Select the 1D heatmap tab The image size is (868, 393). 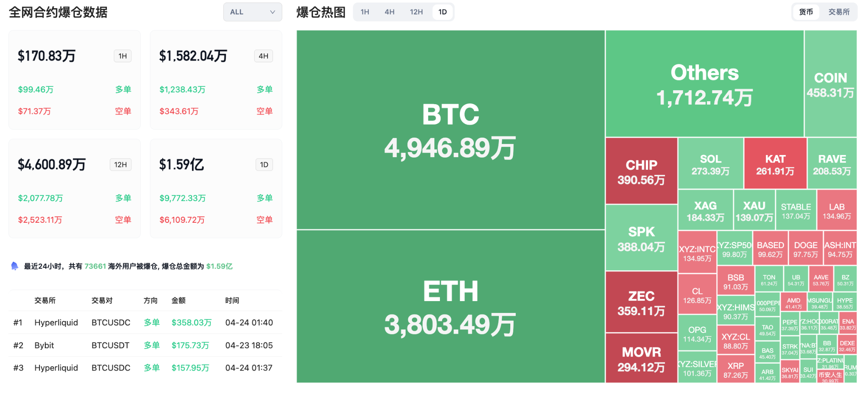click(442, 12)
